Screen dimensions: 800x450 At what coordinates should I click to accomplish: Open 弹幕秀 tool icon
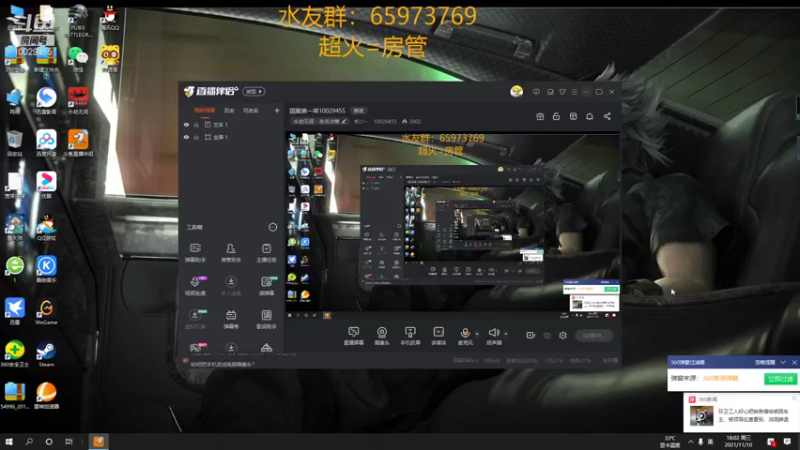231,319
